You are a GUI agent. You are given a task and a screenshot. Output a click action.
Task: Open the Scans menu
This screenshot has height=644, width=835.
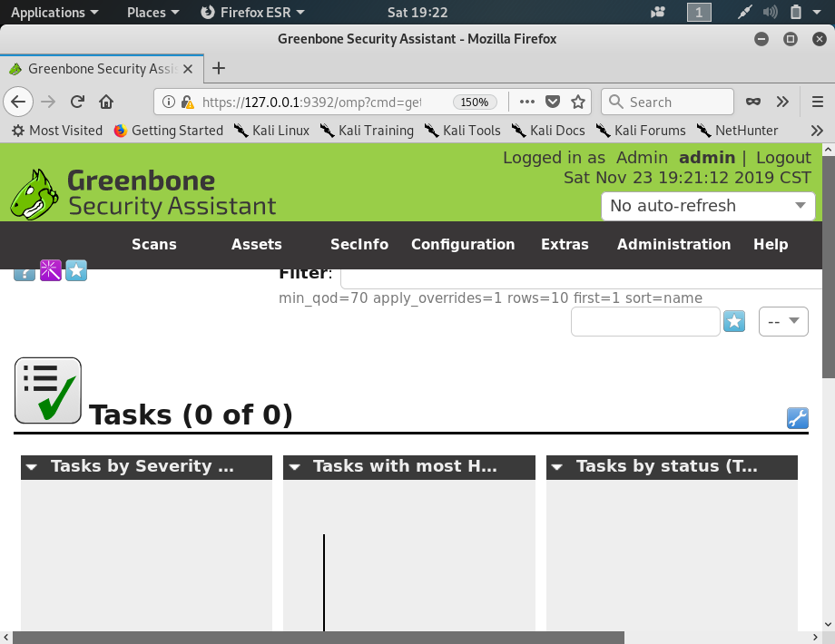point(154,244)
